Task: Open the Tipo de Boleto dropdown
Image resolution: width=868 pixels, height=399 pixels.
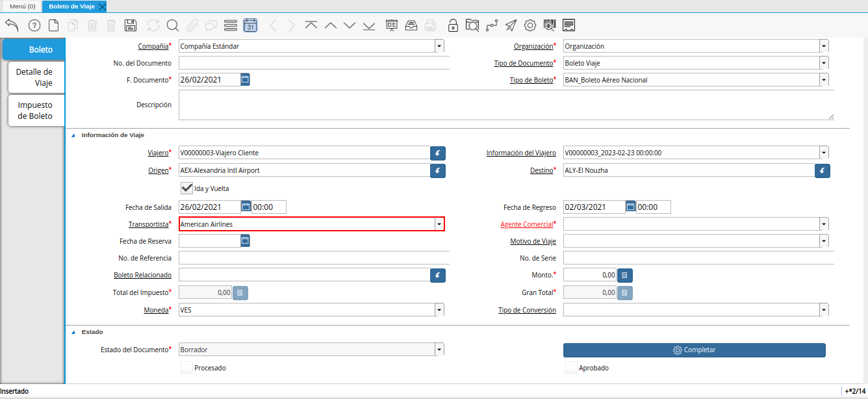Action: (x=824, y=80)
